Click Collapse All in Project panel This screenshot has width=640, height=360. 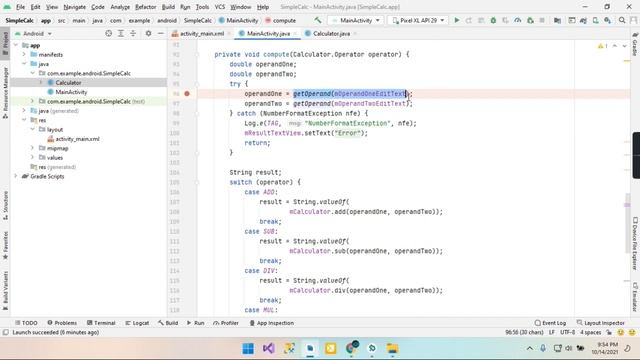pos(133,33)
